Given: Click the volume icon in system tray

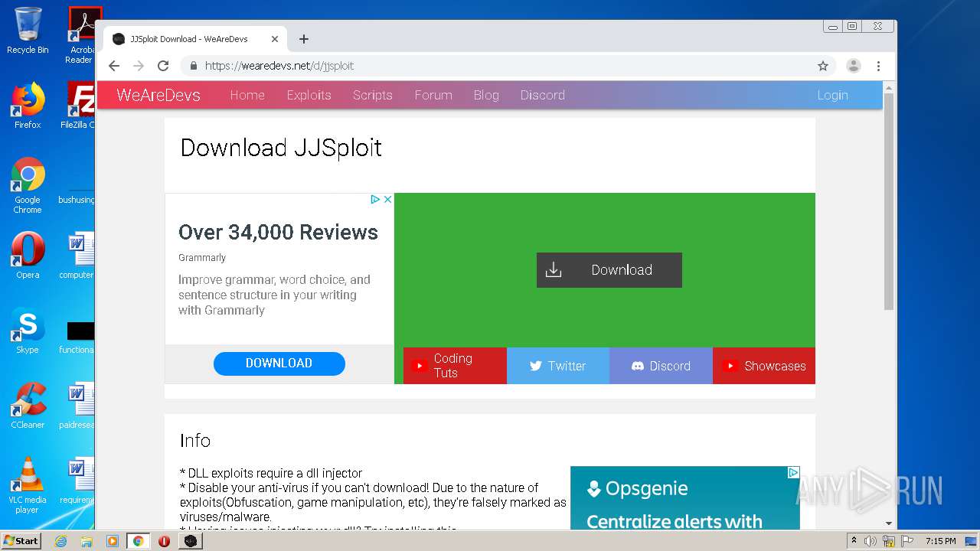Looking at the screenshot, I should click(871, 541).
